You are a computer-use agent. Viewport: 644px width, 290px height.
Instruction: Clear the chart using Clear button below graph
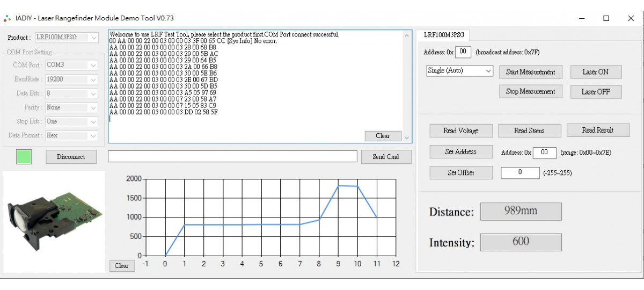tap(122, 266)
